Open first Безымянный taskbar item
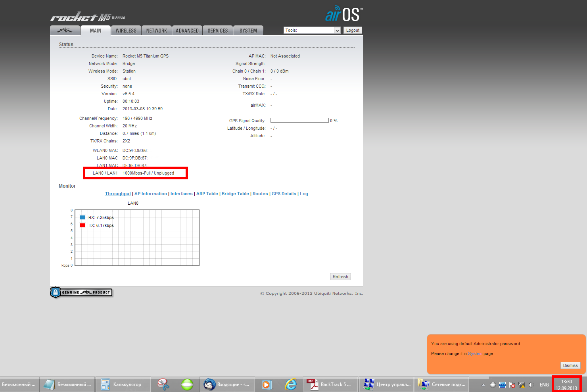587x392 pixels. pos(19,384)
